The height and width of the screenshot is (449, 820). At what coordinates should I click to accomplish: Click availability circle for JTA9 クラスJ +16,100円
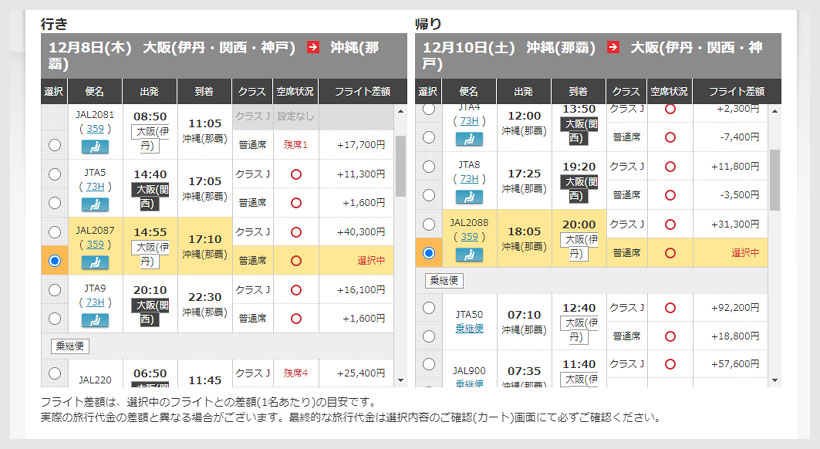[x=296, y=290]
